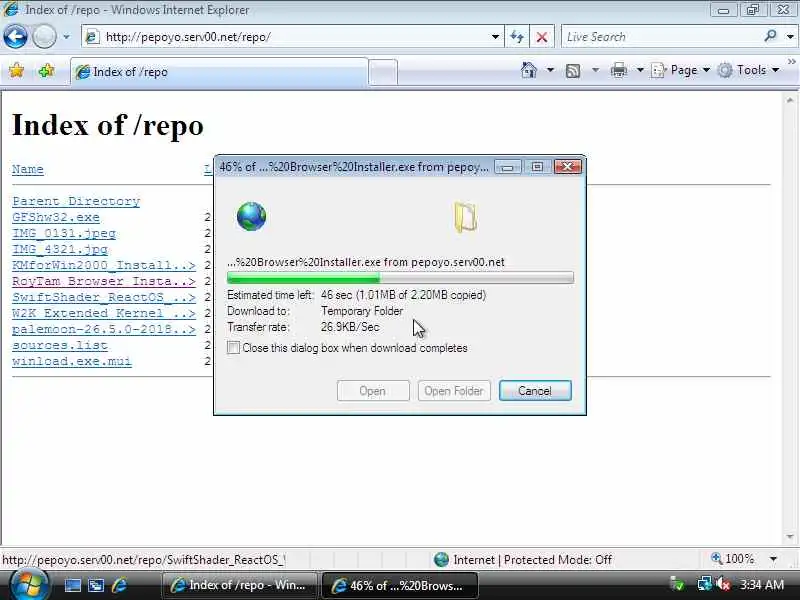The height and width of the screenshot is (600, 800).
Task: Click the network connection tray icon
Action: point(705,584)
